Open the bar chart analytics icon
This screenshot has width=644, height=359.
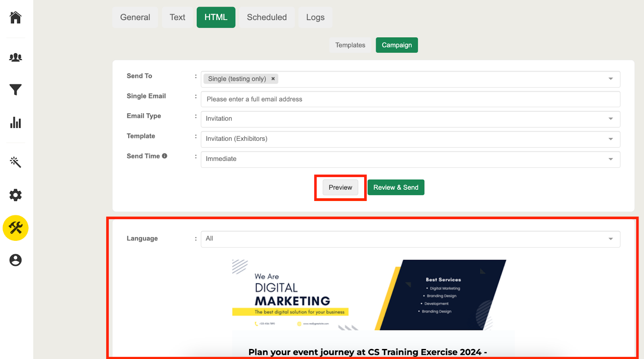click(x=15, y=123)
